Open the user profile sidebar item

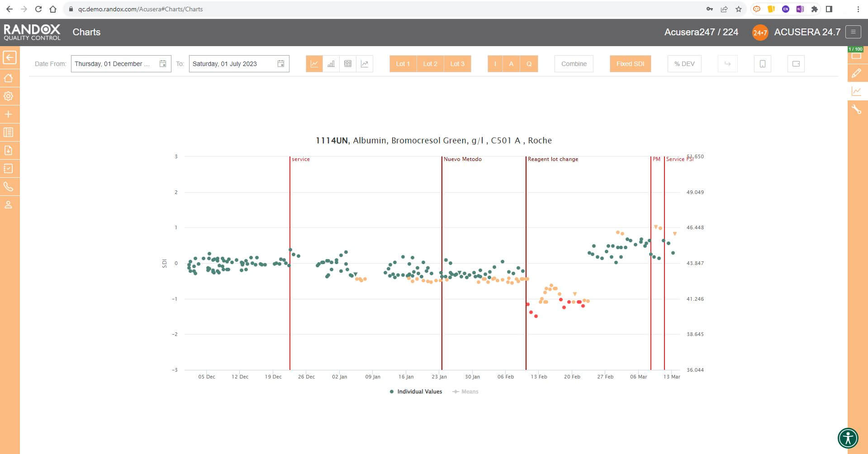pyautogui.click(x=9, y=205)
